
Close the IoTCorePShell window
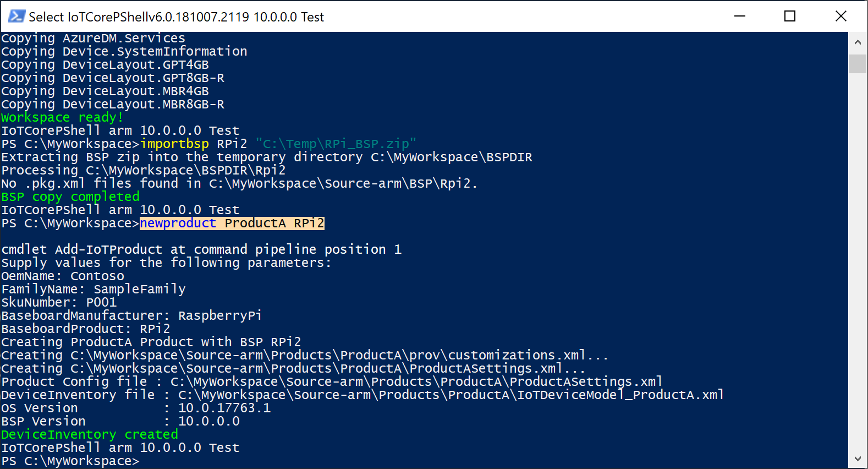[x=840, y=16]
